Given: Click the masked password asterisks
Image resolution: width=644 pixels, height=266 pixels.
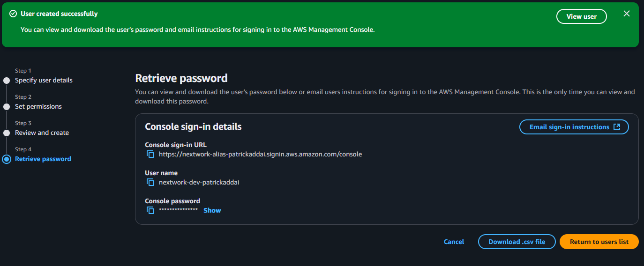Looking at the screenshot, I should 178,210.
